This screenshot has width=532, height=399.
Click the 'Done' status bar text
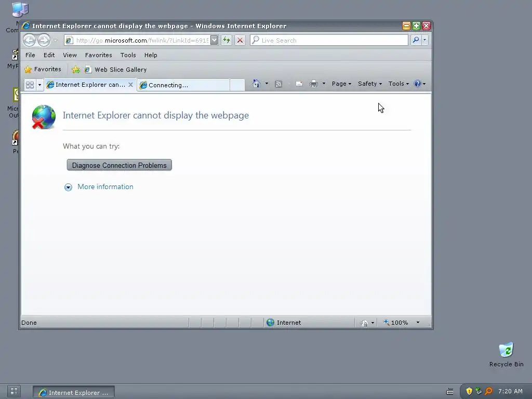tap(29, 323)
